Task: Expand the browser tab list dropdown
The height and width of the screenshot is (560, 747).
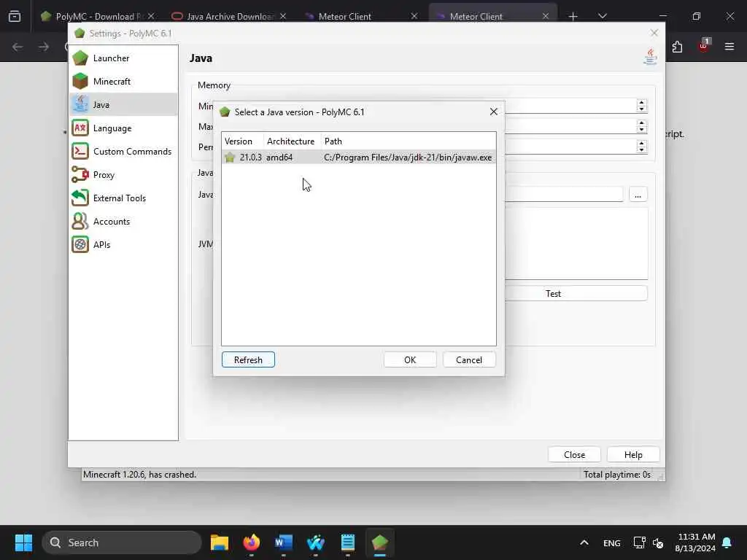Action: coord(603,16)
